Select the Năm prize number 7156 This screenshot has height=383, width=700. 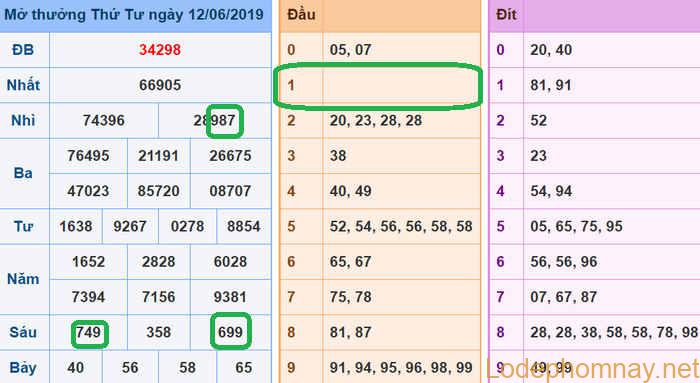[158, 296]
